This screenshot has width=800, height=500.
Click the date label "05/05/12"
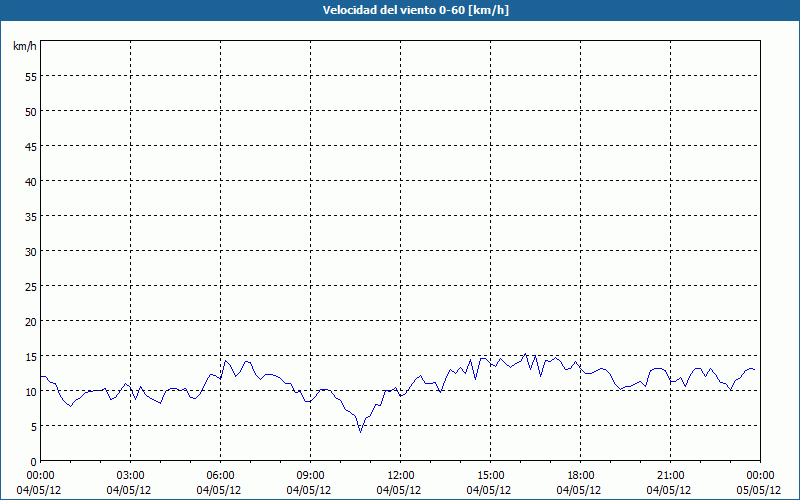pos(759,490)
